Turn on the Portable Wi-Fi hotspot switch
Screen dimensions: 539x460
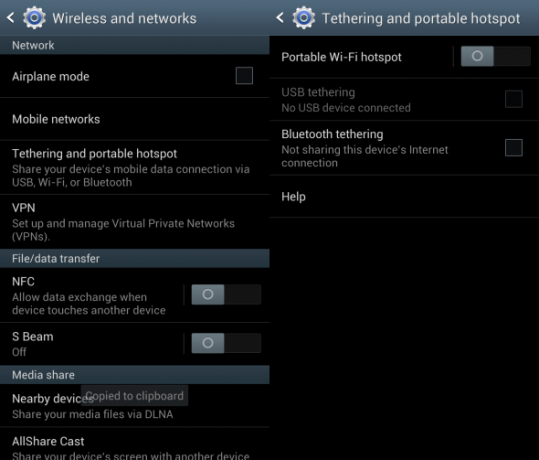click(x=495, y=56)
